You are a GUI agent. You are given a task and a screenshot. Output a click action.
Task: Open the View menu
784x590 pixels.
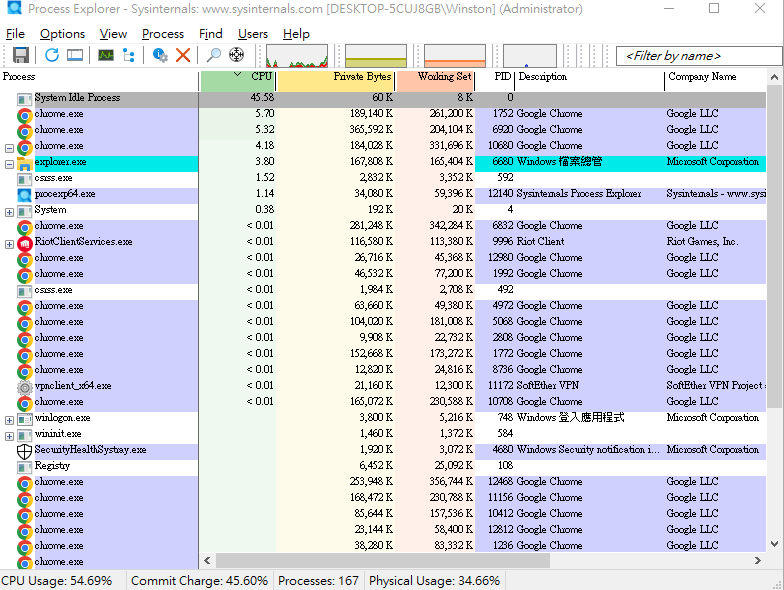click(113, 34)
